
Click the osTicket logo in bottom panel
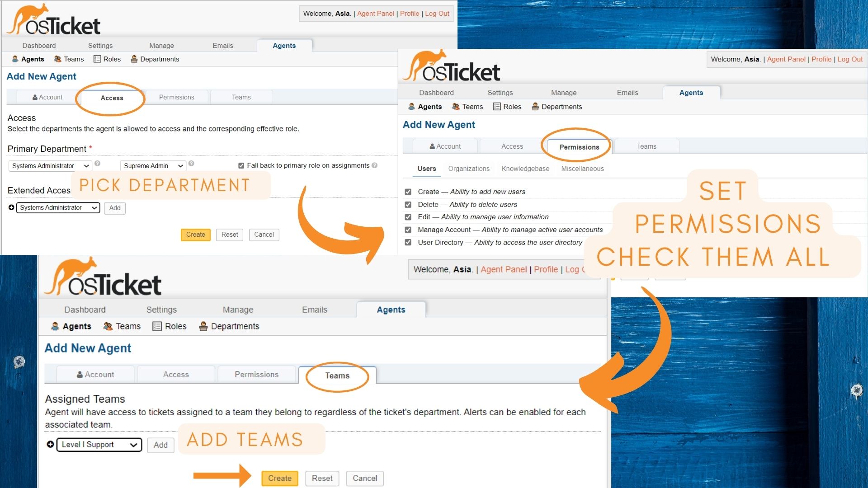[103, 278]
